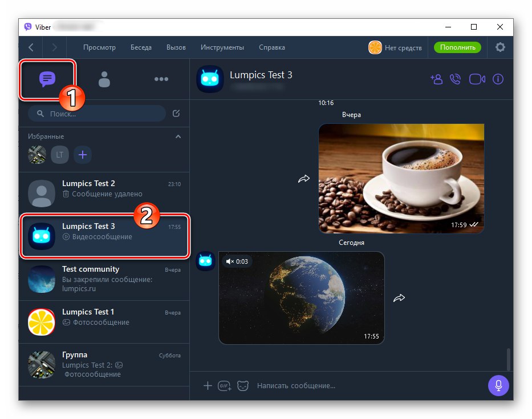Unmute the video via 0:03 speaker icon

coord(230,261)
